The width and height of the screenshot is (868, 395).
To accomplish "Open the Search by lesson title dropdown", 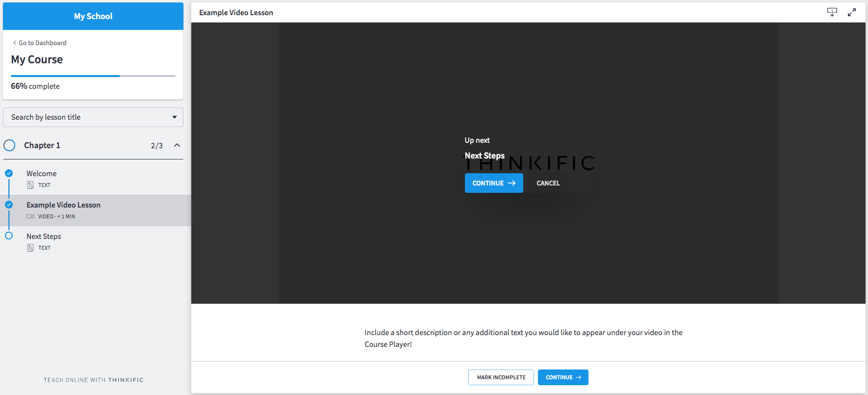I will tap(93, 117).
